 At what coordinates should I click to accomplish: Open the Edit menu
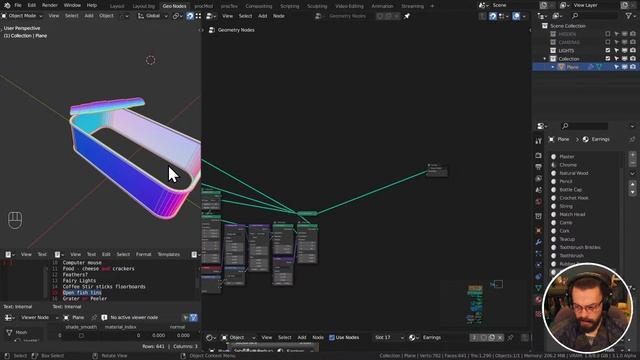tap(31, 5)
